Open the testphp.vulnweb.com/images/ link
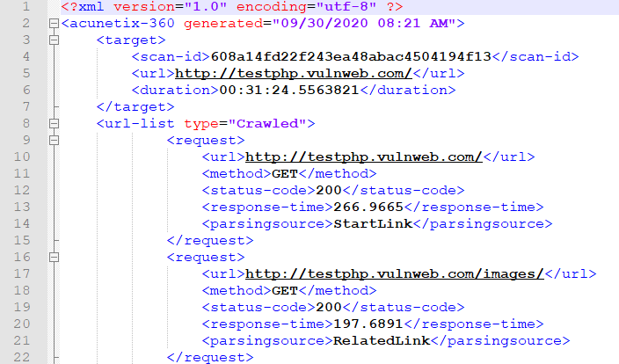The image size is (619, 364). [395, 274]
